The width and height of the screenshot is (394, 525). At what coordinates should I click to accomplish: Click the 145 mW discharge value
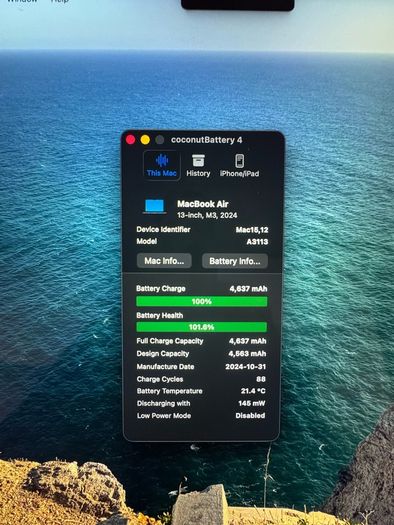tap(252, 403)
